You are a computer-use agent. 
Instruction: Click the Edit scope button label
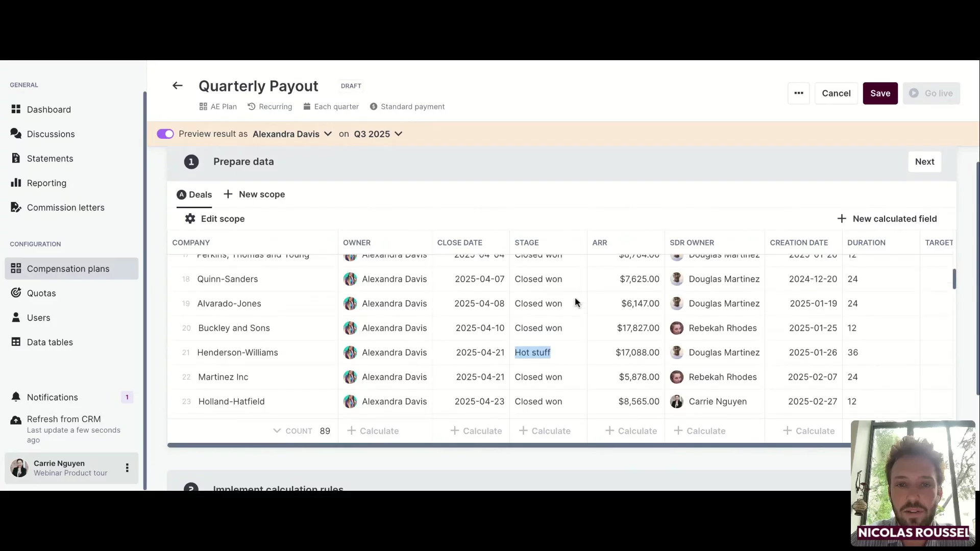pyautogui.click(x=223, y=219)
